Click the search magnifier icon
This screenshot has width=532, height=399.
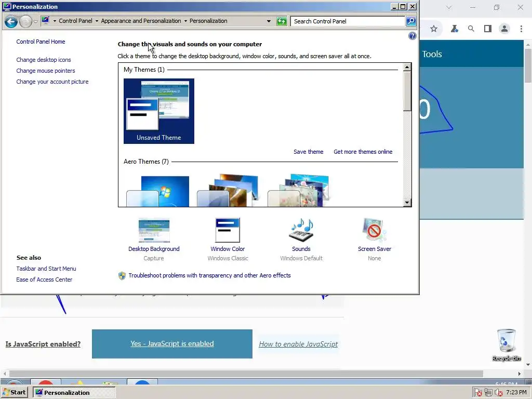[411, 21]
